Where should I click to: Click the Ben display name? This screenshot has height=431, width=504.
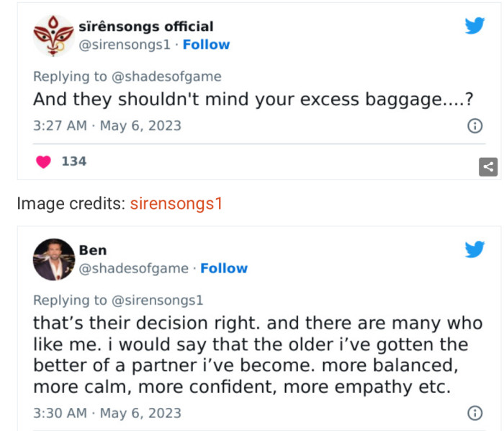tap(93, 251)
